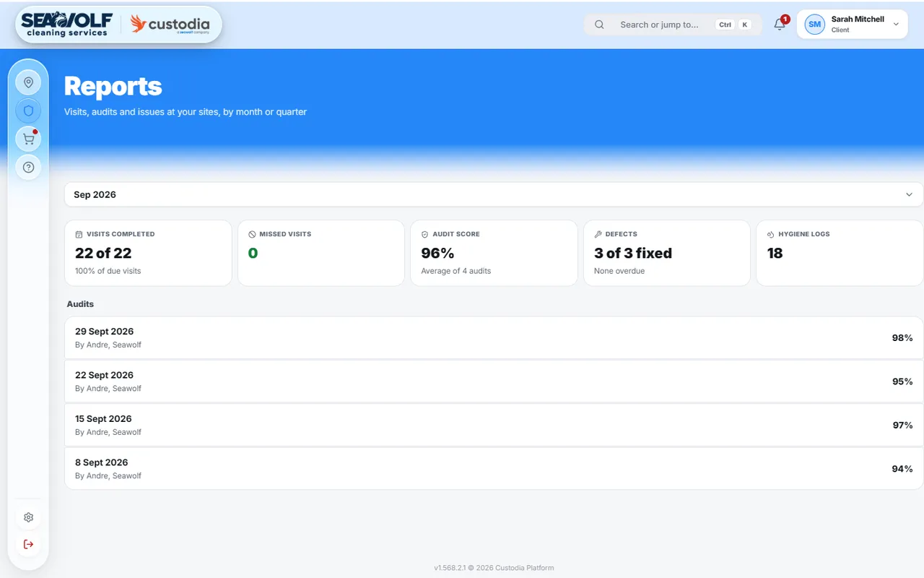
Task: Click the Ctrl K shortcut badge
Action: 734,25
